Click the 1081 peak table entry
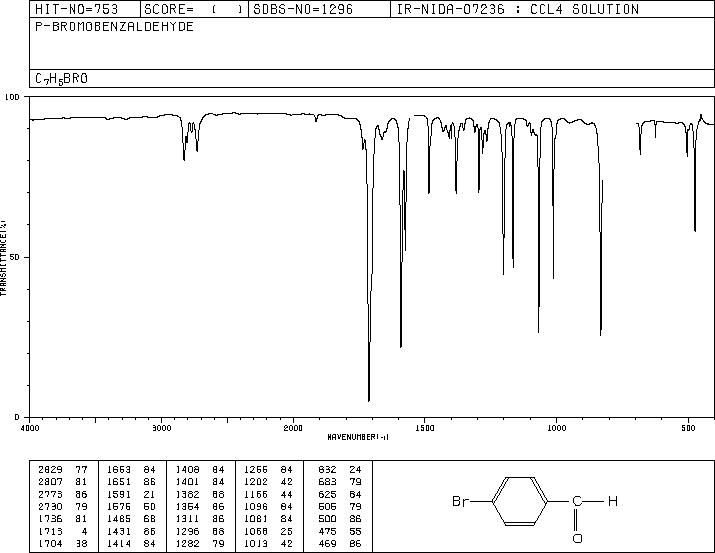Image resolution: width=715 pixels, height=553 pixels. [269, 519]
